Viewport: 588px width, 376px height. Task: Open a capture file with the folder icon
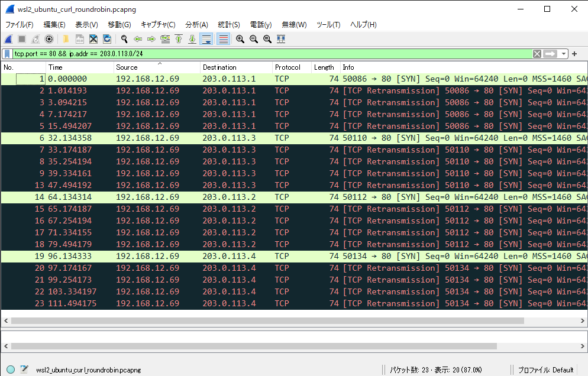[66, 39]
